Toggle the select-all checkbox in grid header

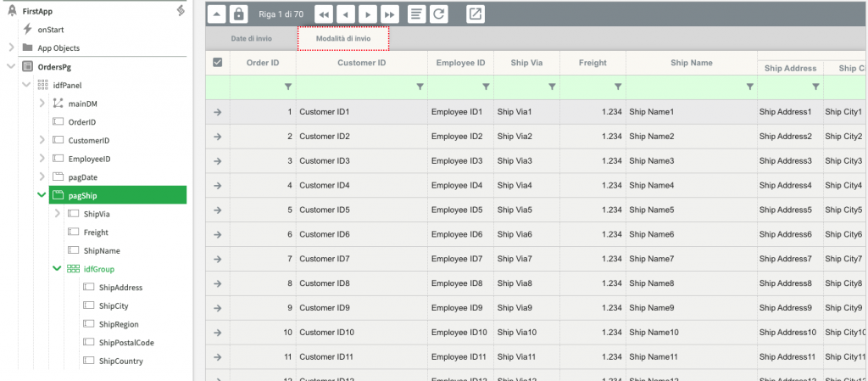(218, 63)
